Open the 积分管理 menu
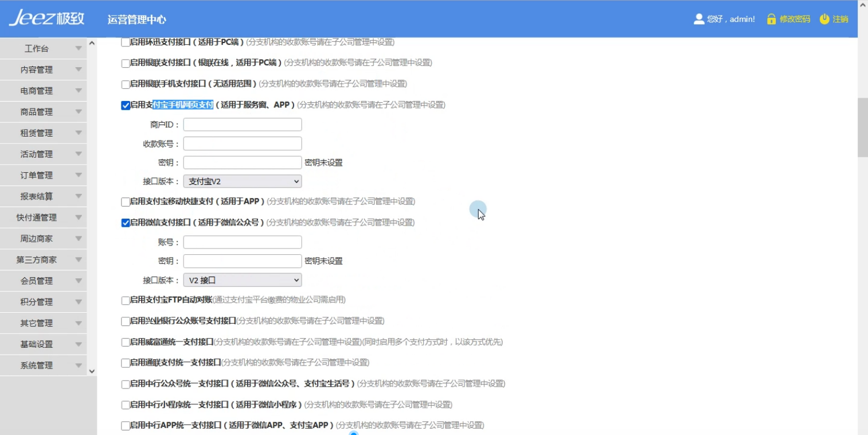Viewport: 868px width, 435px height. click(43, 302)
